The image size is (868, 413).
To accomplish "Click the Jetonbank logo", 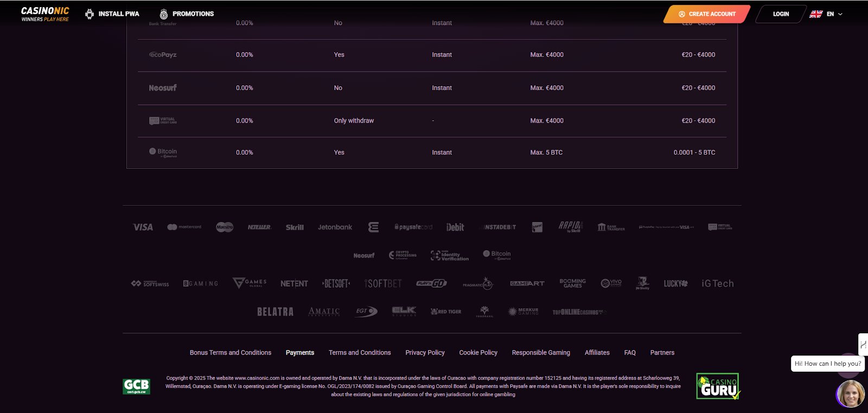I will pos(335,227).
